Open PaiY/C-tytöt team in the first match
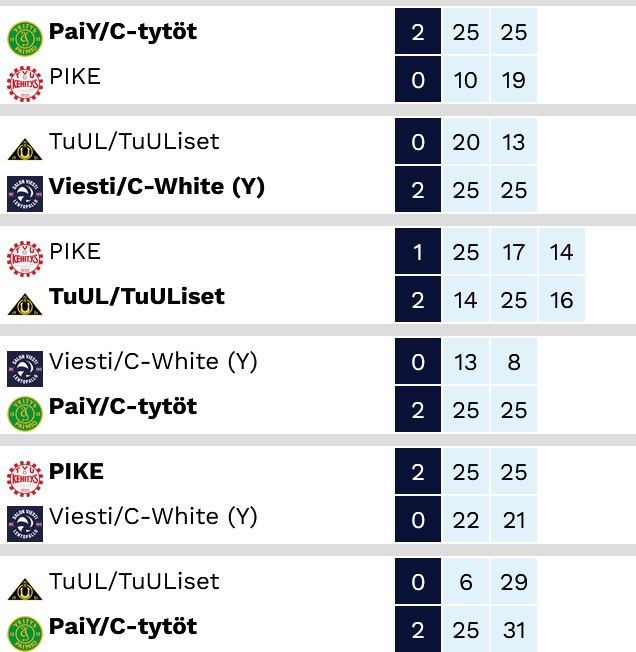636x652 pixels. tap(123, 32)
